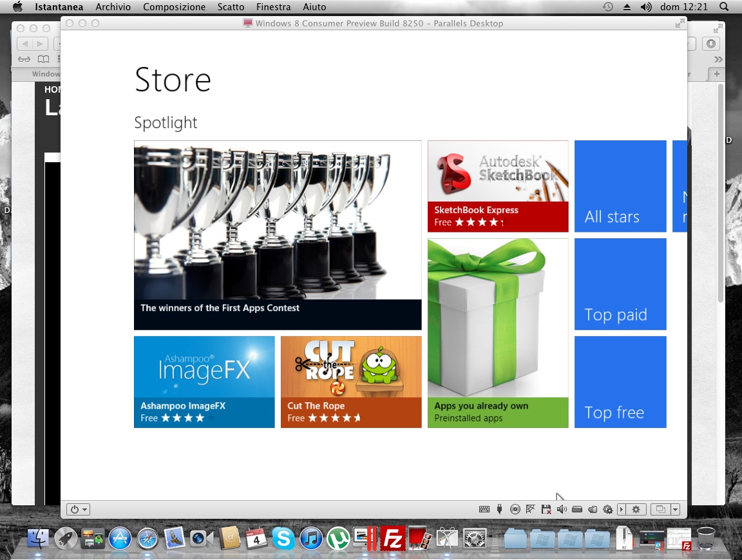742x560 pixels.
Task: Open the keyboard settings icon in Parallels status bar
Action: point(484,509)
